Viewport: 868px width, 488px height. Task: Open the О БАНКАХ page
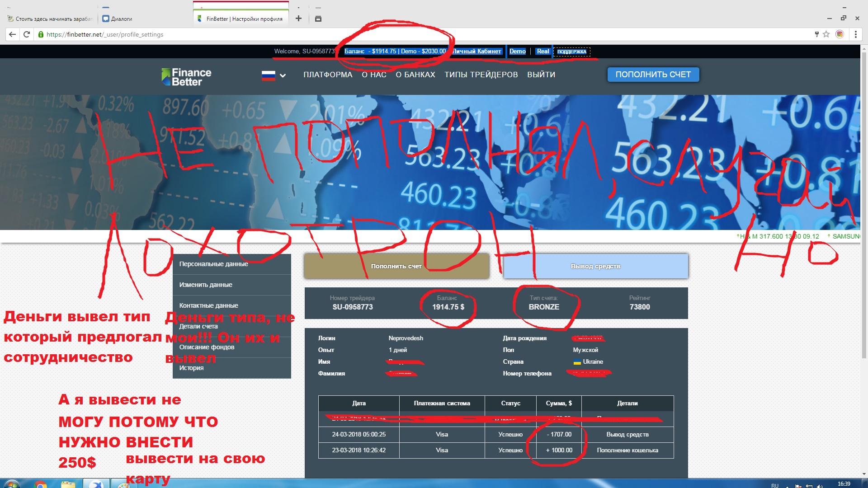point(415,75)
